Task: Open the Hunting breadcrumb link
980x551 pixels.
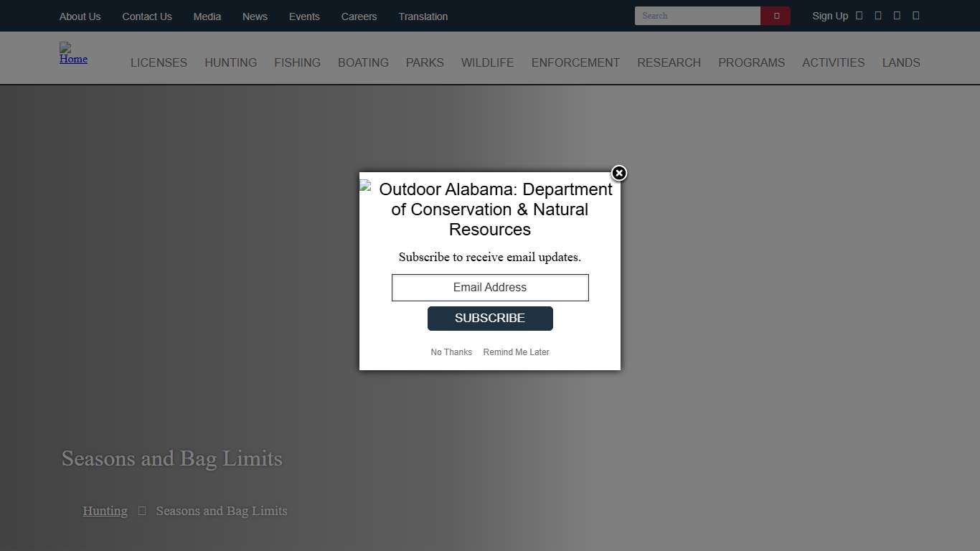Action: 105,510
